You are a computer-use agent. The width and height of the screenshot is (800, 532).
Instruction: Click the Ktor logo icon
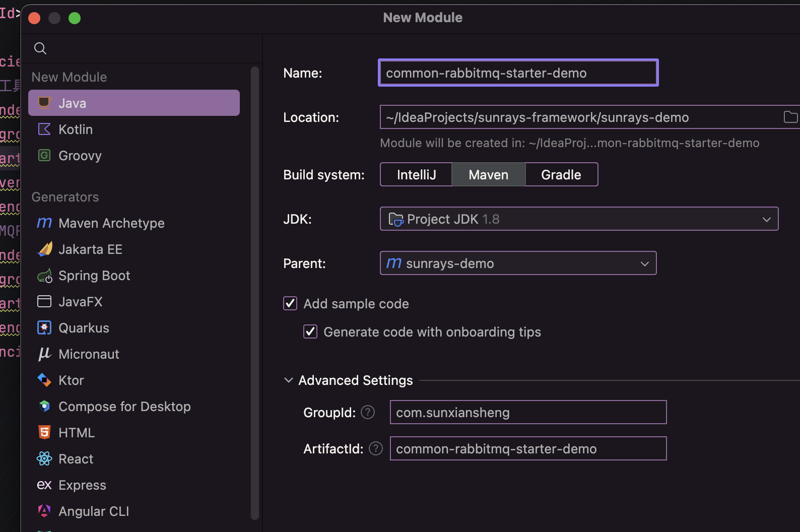(x=44, y=380)
